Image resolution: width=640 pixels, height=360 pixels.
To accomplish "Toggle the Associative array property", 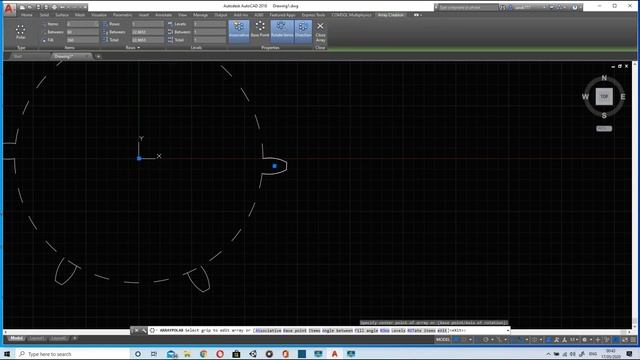I will click(x=239, y=30).
